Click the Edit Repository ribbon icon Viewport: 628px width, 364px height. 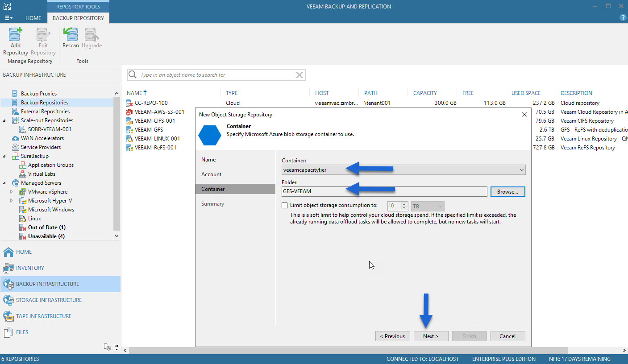43,35
